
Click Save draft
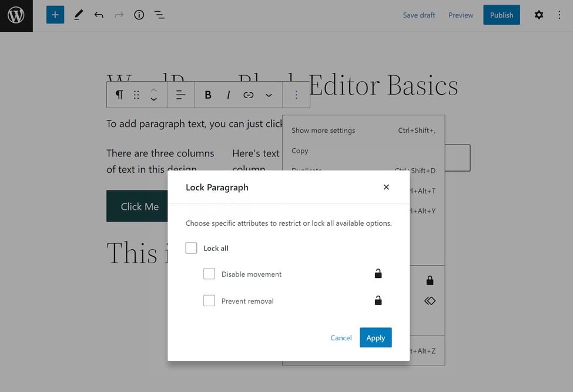419,15
